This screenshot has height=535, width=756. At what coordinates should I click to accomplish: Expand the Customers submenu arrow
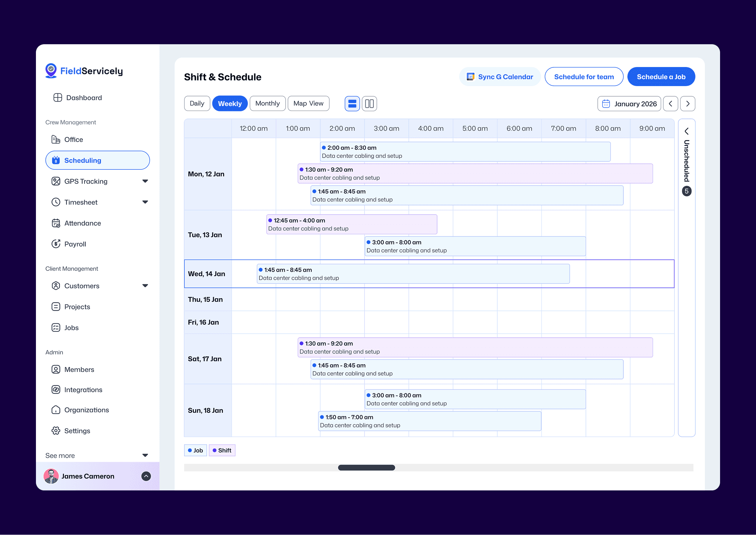(x=145, y=286)
